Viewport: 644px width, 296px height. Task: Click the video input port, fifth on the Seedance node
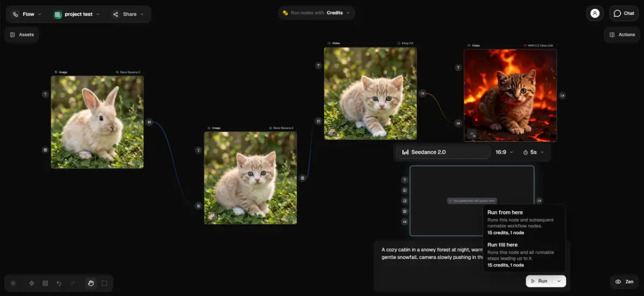[405, 221]
